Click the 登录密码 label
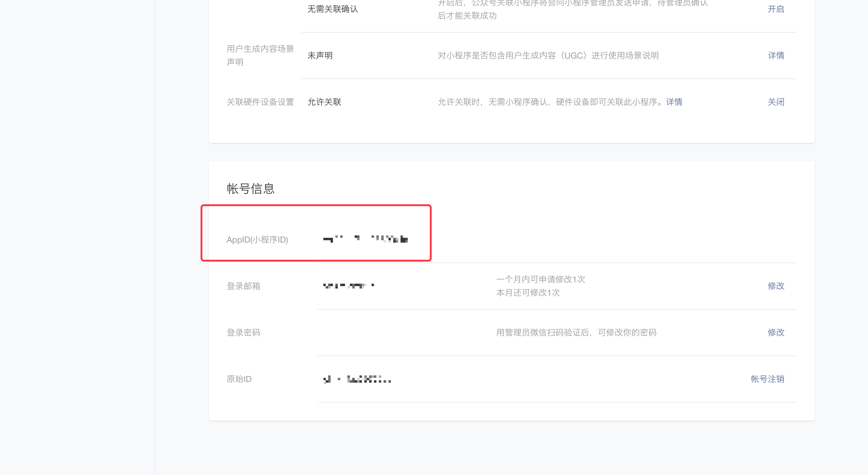868x475 pixels. click(x=243, y=332)
